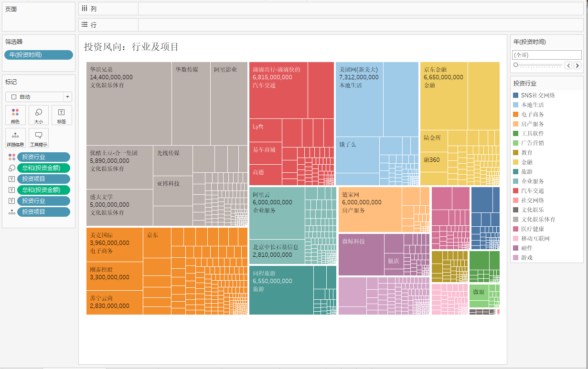Click the year filter slider handle

tap(516, 65)
